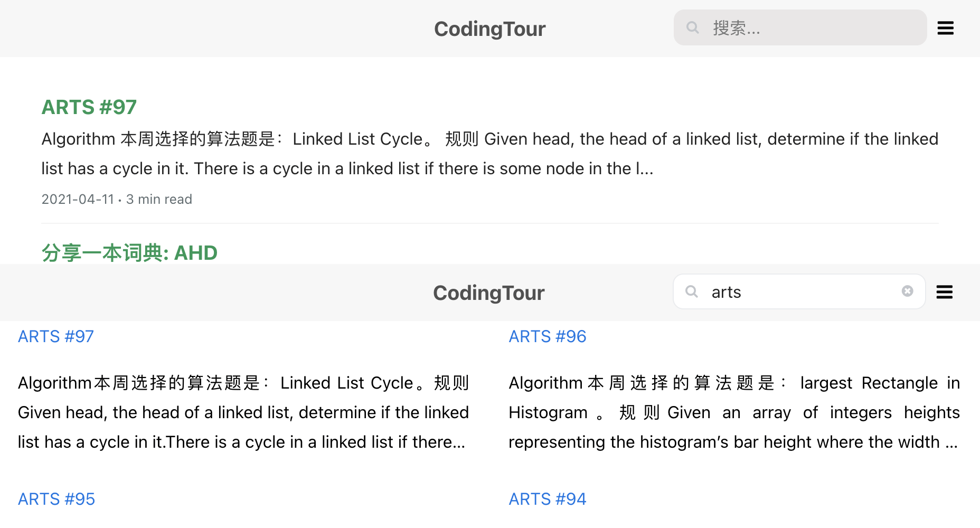The height and width of the screenshot is (528, 980).
Task: Click the largest Rectangle in Histogram snippet
Action: 734,412
